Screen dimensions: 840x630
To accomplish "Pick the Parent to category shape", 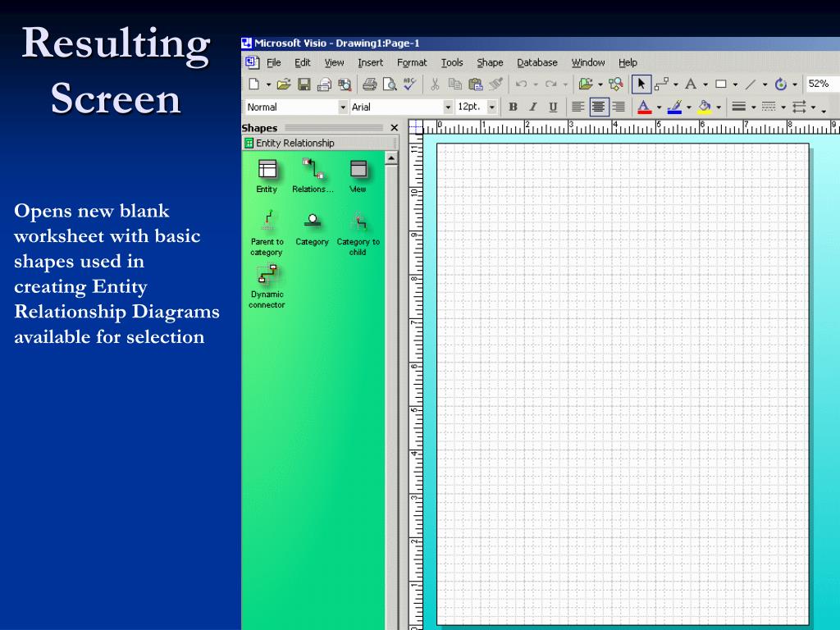I will click(x=267, y=232).
